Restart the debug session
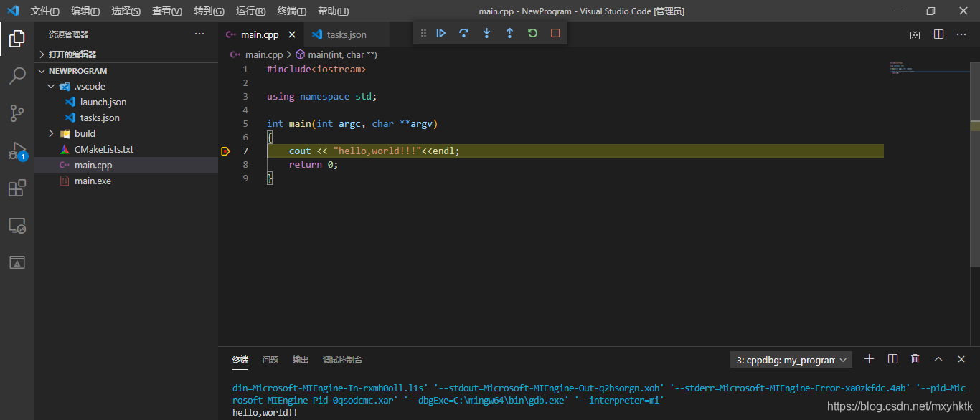 pyautogui.click(x=532, y=33)
